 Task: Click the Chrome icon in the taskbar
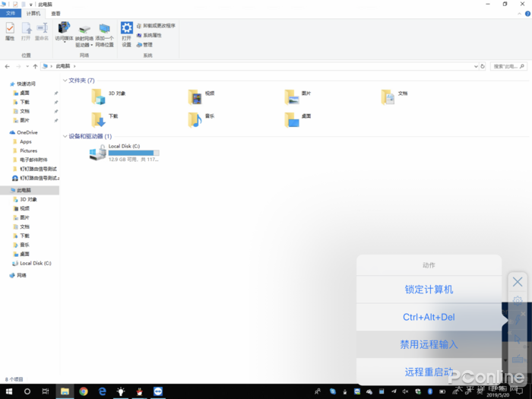coord(84,391)
